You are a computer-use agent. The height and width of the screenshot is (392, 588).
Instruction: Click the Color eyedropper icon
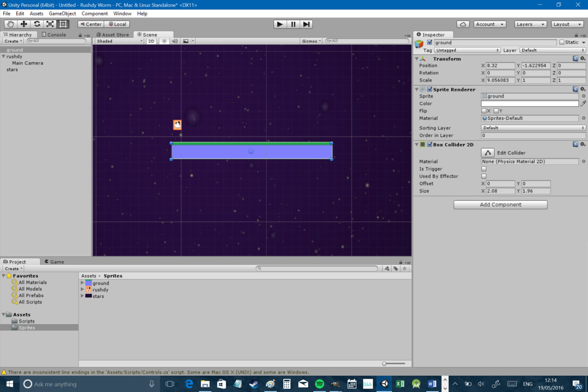[x=583, y=103]
